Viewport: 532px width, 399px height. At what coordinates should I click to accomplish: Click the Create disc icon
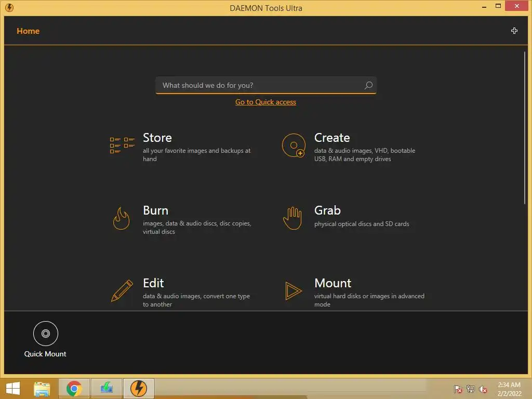(x=294, y=145)
